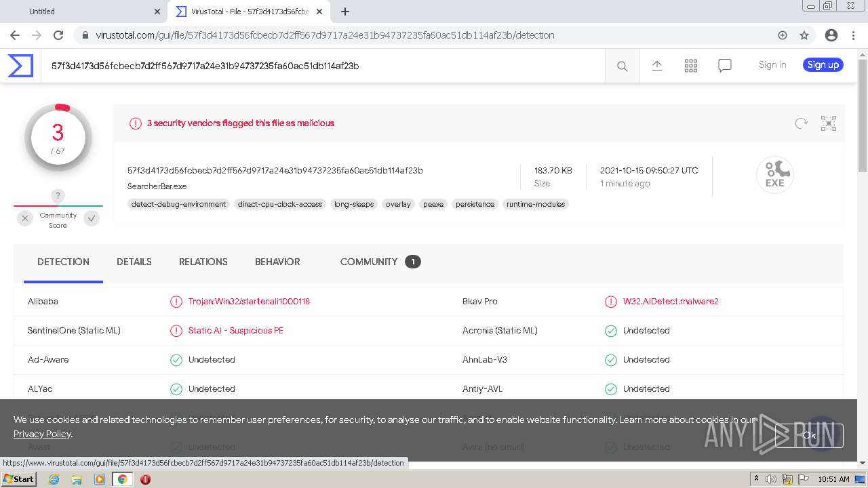
Task: Show hidden tray icons arrow
Action: (x=756, y=479)
